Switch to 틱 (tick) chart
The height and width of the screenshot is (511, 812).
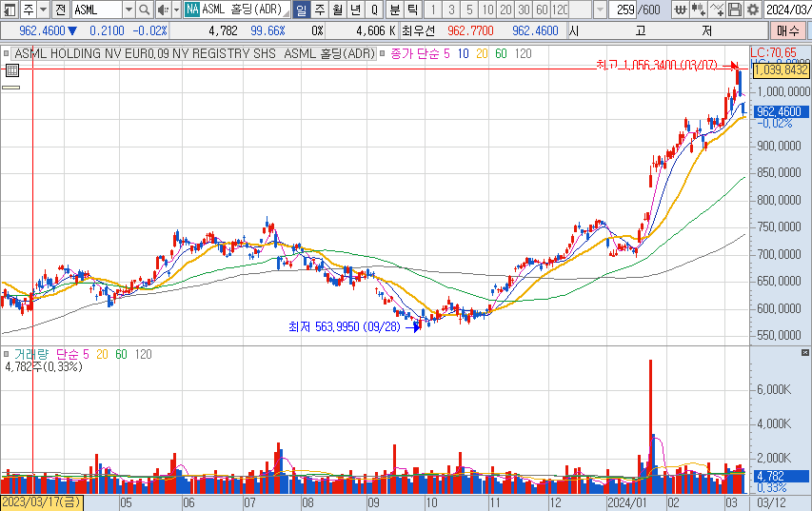(x=412, y=10)
